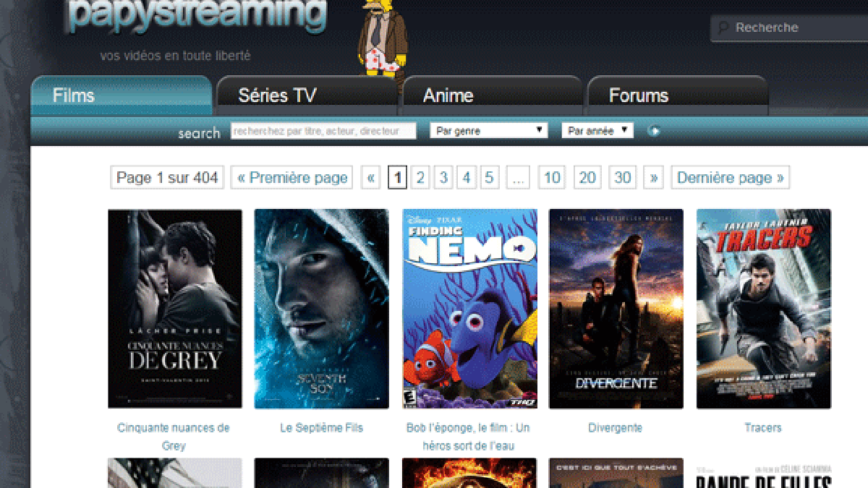
Task: Click the Le Septième Fils title link
Action: 321,428
